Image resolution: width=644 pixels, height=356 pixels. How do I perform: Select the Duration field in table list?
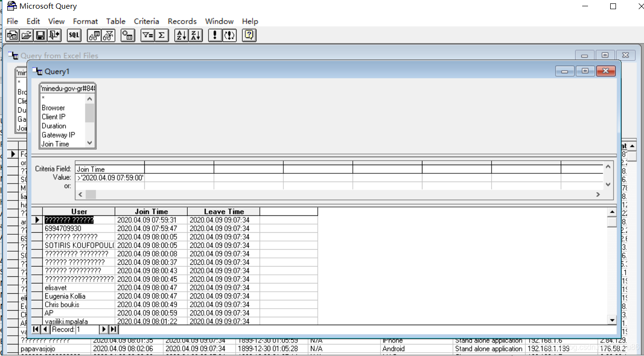click(x=54, y=126)
